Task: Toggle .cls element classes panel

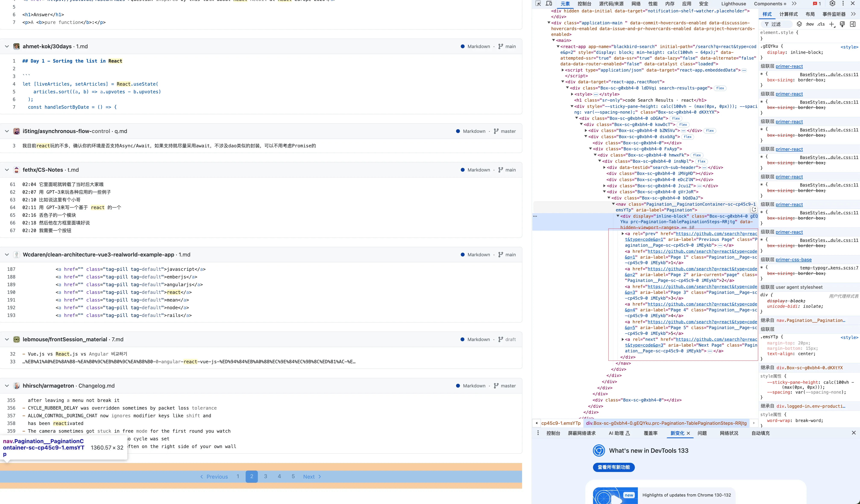Action: pos(821,24)
